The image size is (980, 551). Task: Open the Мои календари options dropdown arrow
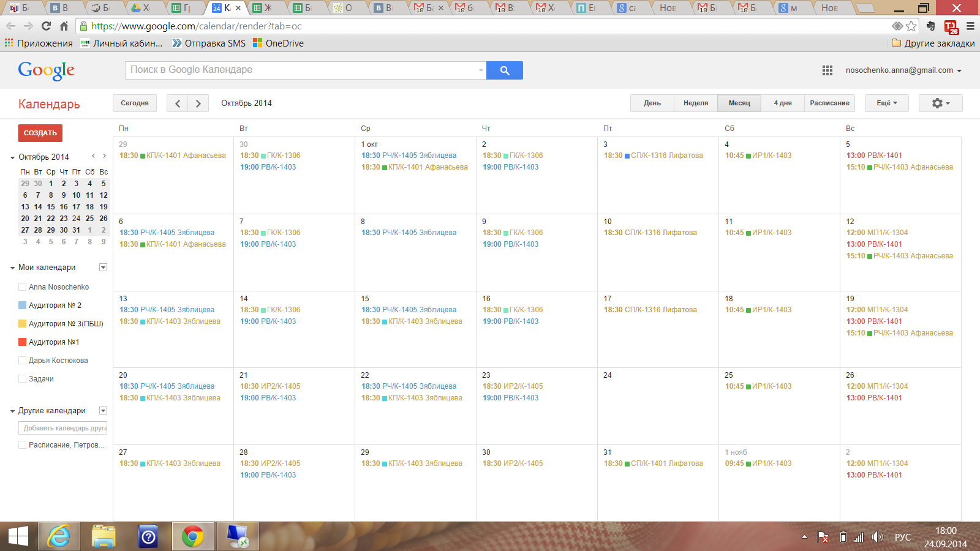click(103, 268)
